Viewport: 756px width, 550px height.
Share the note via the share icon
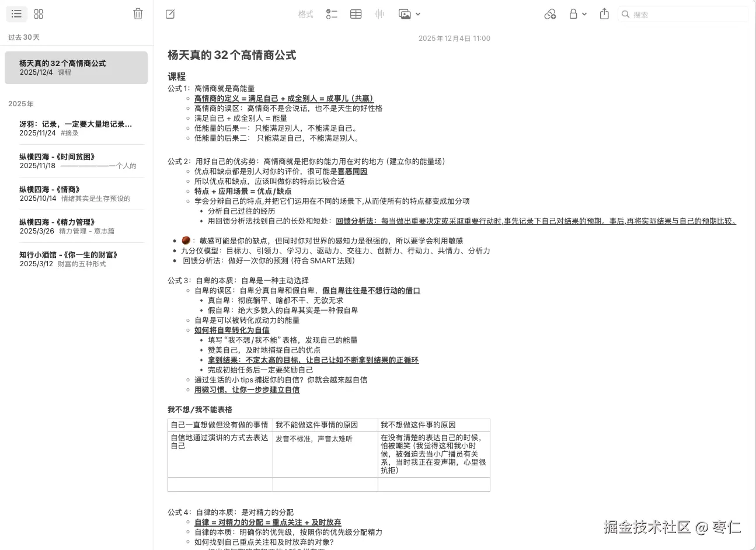click(604, 13)
